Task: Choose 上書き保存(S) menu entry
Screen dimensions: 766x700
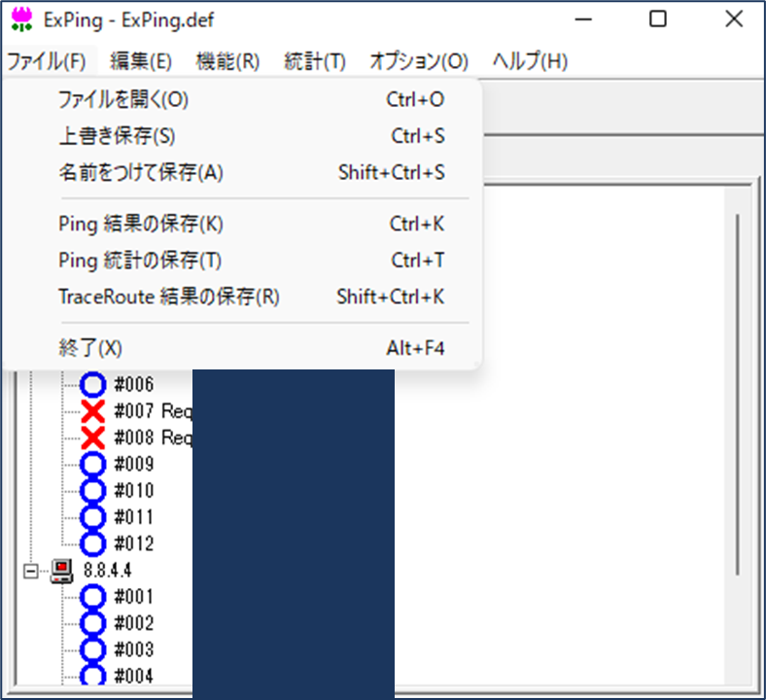Action: (x=242, y=136)
